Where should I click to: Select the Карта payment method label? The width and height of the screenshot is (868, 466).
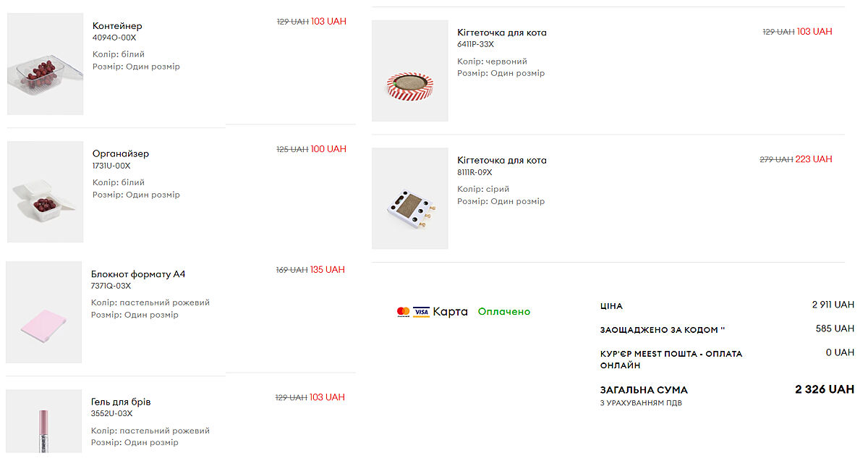pyautogui.click(x=450, y=312)
